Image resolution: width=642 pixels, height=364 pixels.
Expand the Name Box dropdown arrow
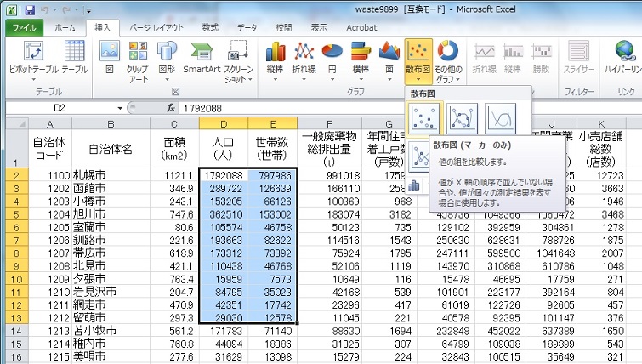click(x=120, y=109)
